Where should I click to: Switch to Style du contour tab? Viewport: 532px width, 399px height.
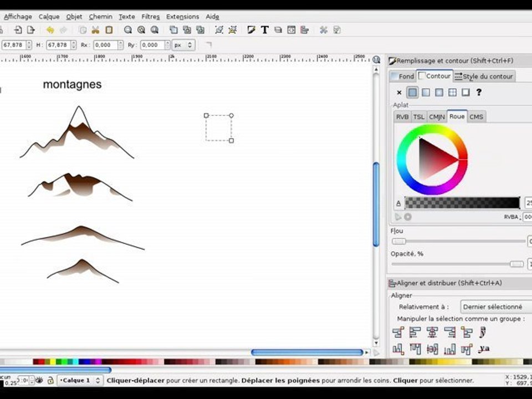[x=484, y=76]
